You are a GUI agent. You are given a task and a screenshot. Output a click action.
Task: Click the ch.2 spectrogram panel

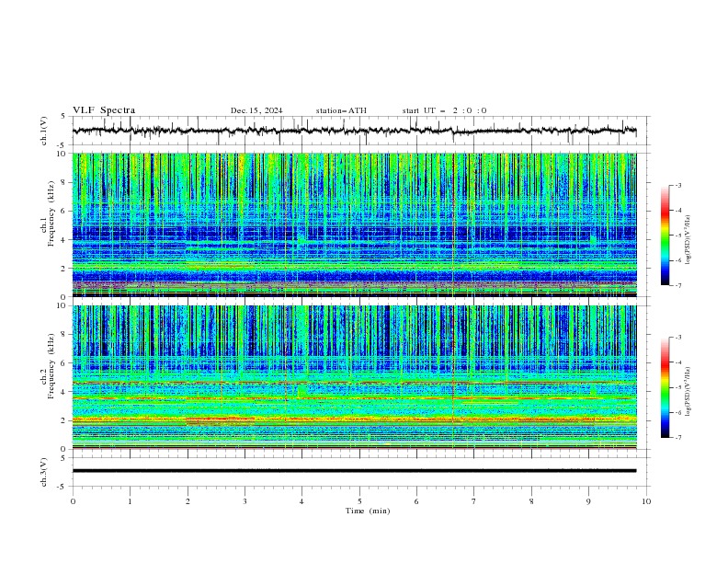(355, 377)
